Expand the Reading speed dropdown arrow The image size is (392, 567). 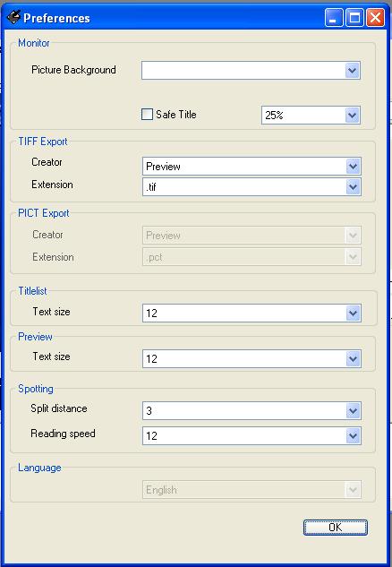coord(353,435)
